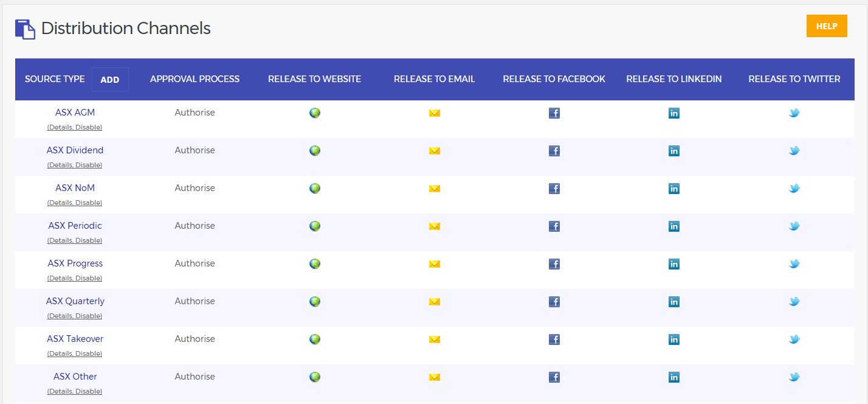
Task: Open the ASX AGM source link
Action: click(75, 113)
